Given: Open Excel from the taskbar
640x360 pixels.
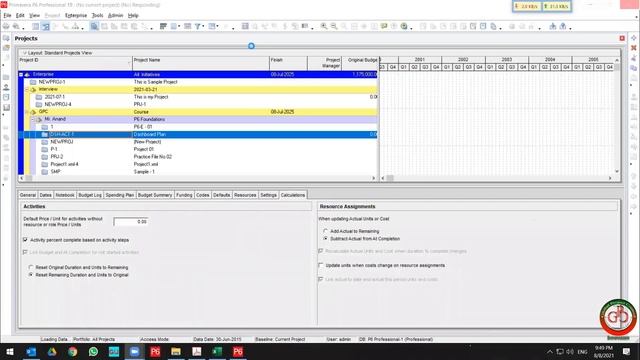Looking at the screenshot, I should [x=217, y=351].
